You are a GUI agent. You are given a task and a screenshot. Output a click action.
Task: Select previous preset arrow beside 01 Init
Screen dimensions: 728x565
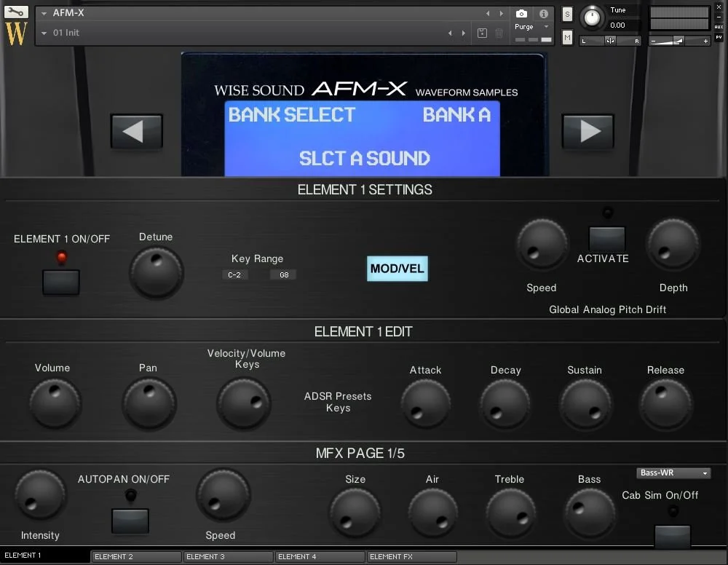(x=450, y=33)
